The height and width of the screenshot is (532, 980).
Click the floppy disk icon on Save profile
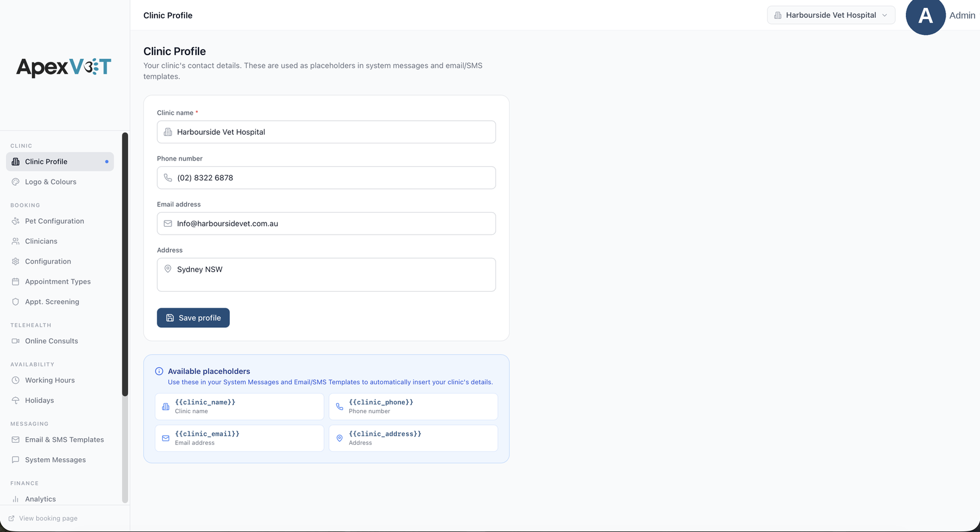tap(170, 318)
